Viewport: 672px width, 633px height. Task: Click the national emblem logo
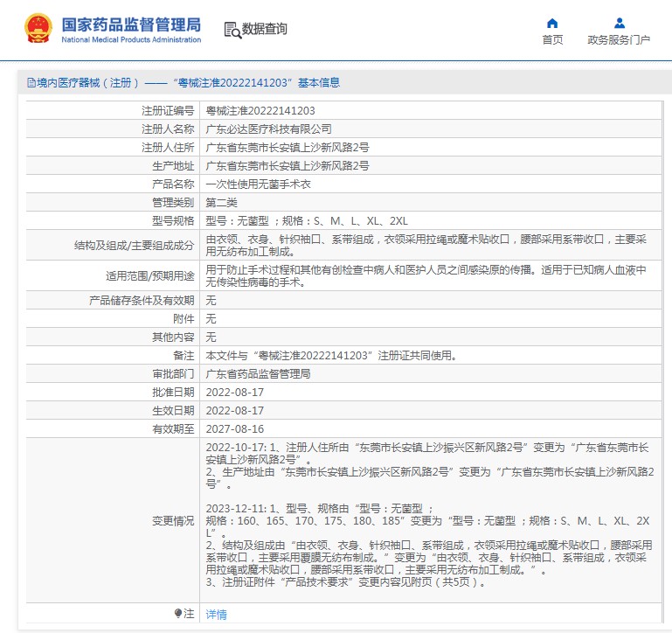[x=38, y=28]
